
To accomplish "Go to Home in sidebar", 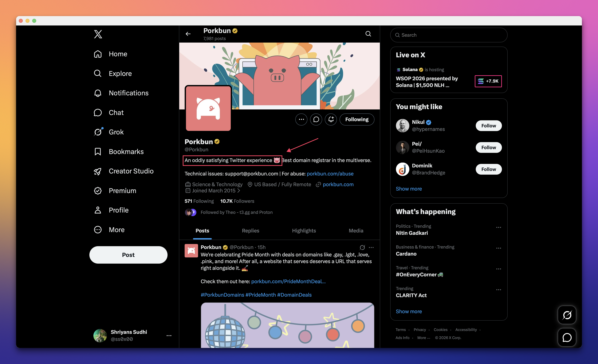I will tap(110, 54).
